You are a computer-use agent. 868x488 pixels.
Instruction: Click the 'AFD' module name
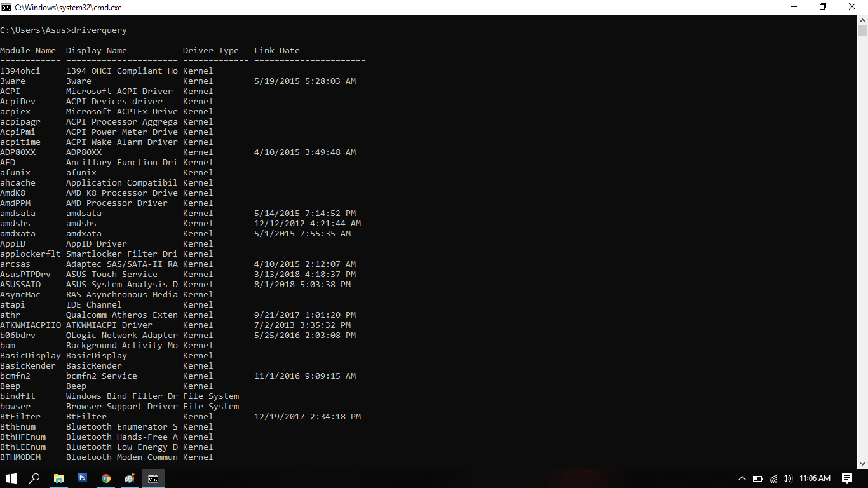coord(8,163)
